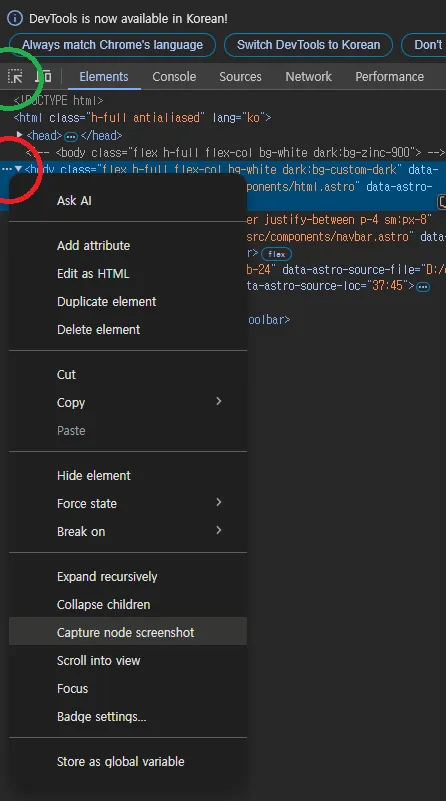Select Capture node screenshot
This screenshot has height=801, width=446.
pos(128,632)
